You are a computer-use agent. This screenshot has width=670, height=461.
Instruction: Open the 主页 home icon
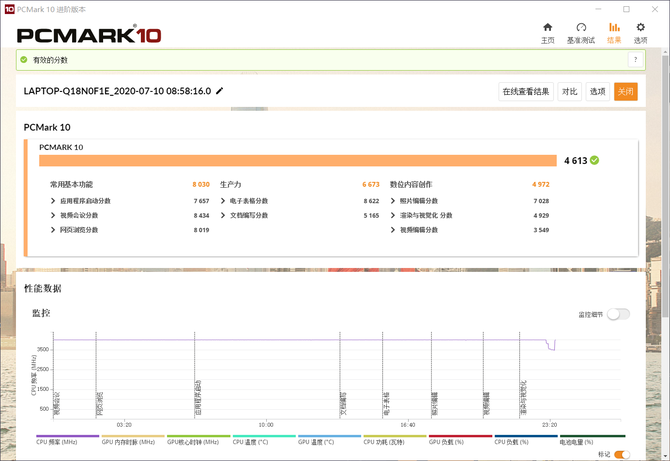547,28
